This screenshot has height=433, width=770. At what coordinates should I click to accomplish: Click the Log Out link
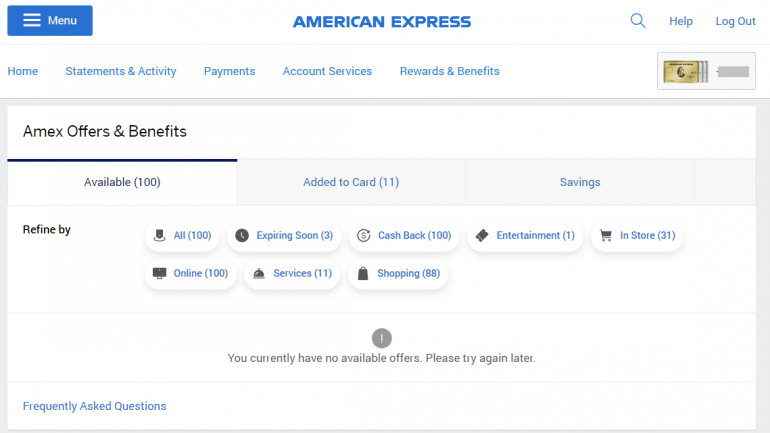click(735, 21)
